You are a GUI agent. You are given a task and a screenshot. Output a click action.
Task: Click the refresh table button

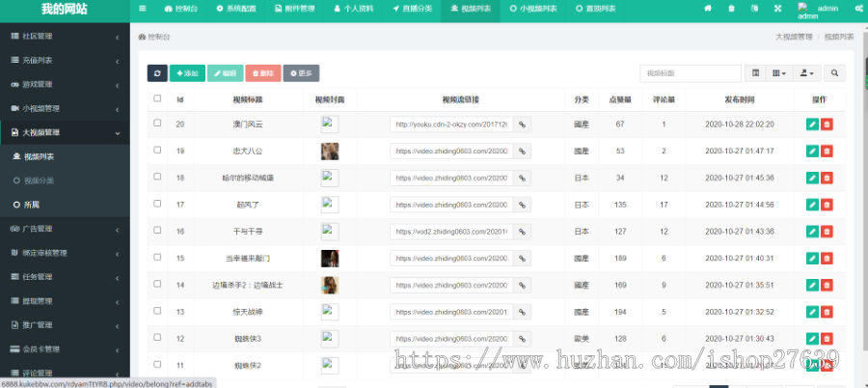click(x=157, y=73)
